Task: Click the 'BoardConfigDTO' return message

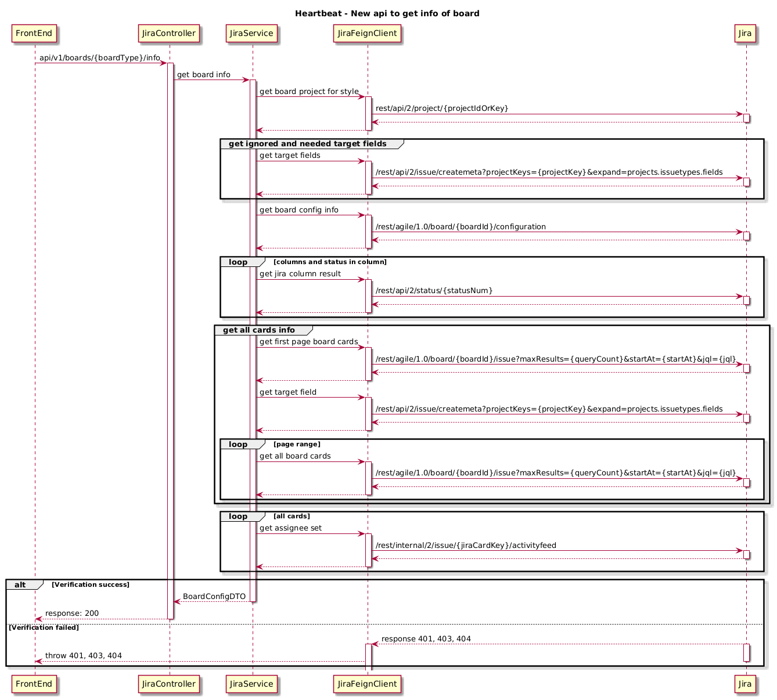Action: [214, 597]
